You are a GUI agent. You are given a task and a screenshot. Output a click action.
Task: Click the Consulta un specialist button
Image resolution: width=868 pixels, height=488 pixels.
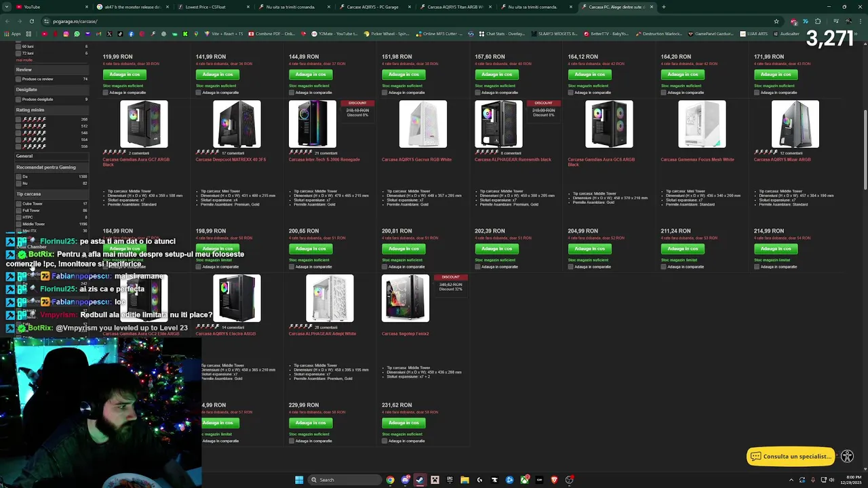tap(791, 456)
